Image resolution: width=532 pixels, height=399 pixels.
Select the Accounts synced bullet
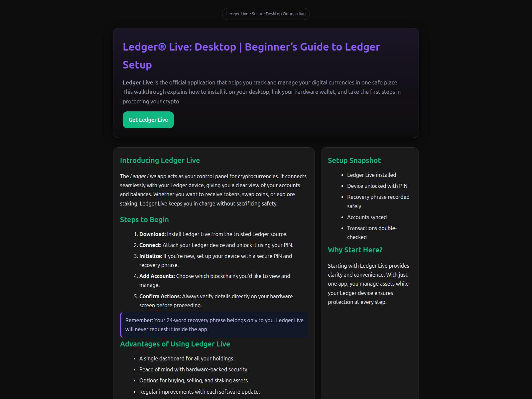[x=367, y=217]
